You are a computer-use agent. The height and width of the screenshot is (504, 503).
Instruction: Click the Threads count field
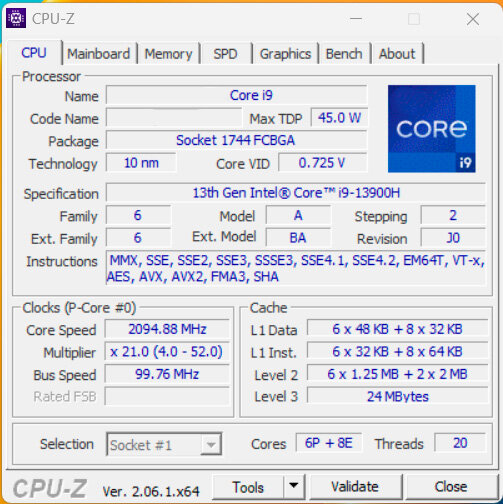460,443
